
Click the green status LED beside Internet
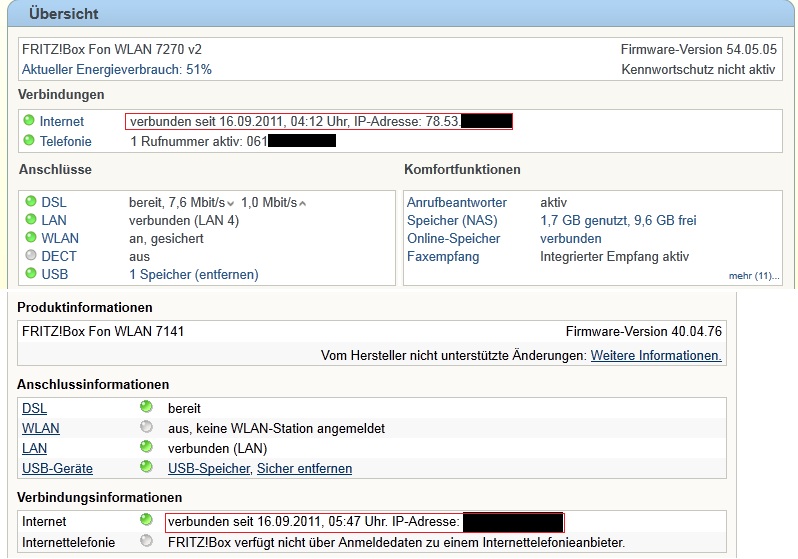tap(29, 122)
